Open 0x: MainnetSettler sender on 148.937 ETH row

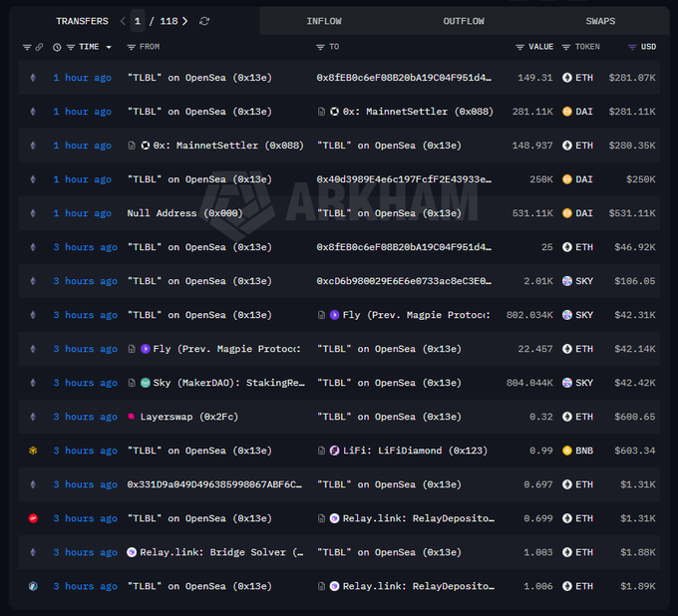[x=228, y=146]
